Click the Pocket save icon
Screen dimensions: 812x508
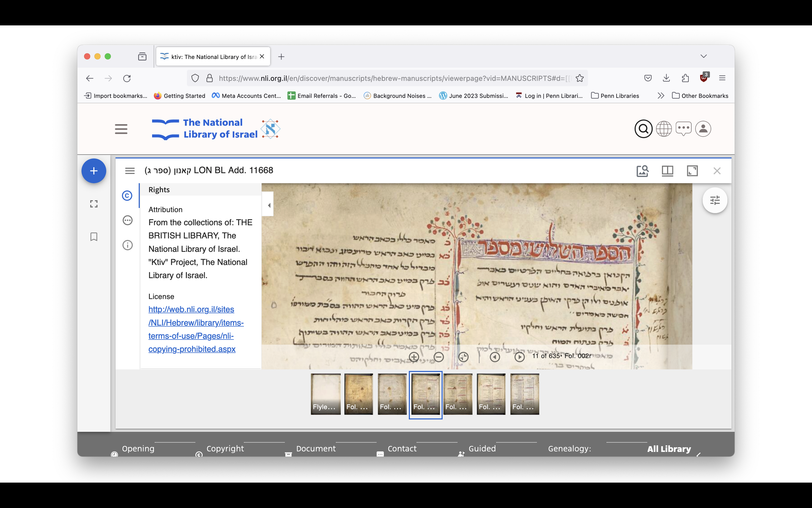click(648, 78)
